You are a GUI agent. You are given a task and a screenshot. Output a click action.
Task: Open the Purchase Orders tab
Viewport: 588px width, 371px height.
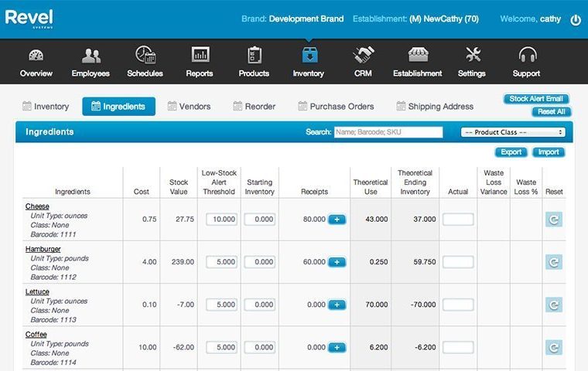click(x=336, y=107)
